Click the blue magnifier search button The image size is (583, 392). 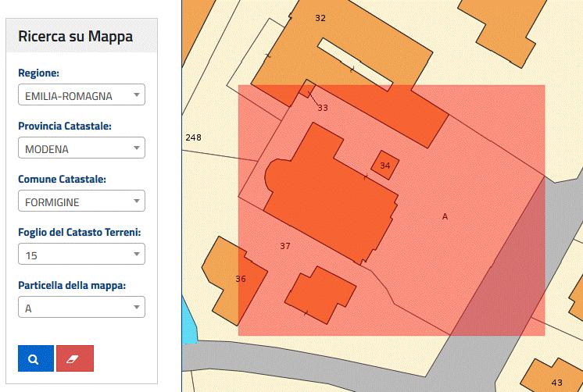(36, 358)
